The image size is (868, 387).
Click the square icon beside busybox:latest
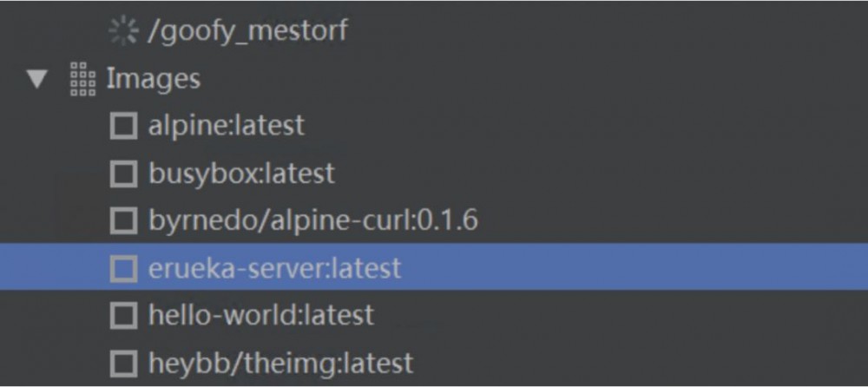(x=123, y=174)
